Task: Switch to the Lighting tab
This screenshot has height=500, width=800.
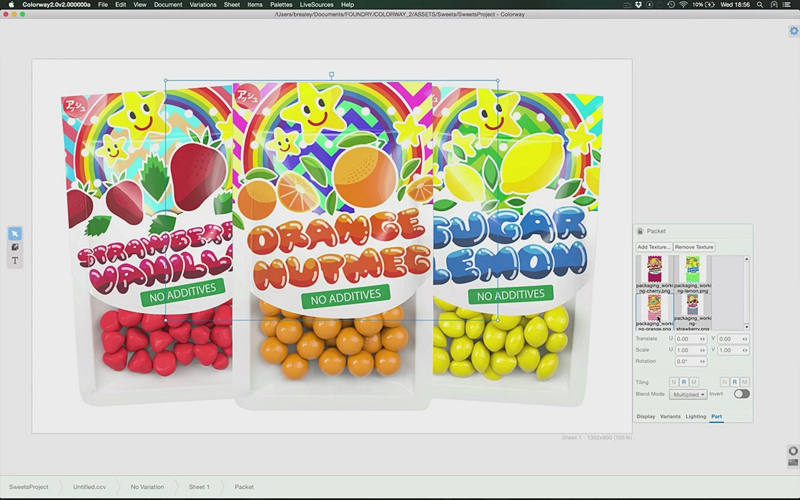Action: coord(695,416)
